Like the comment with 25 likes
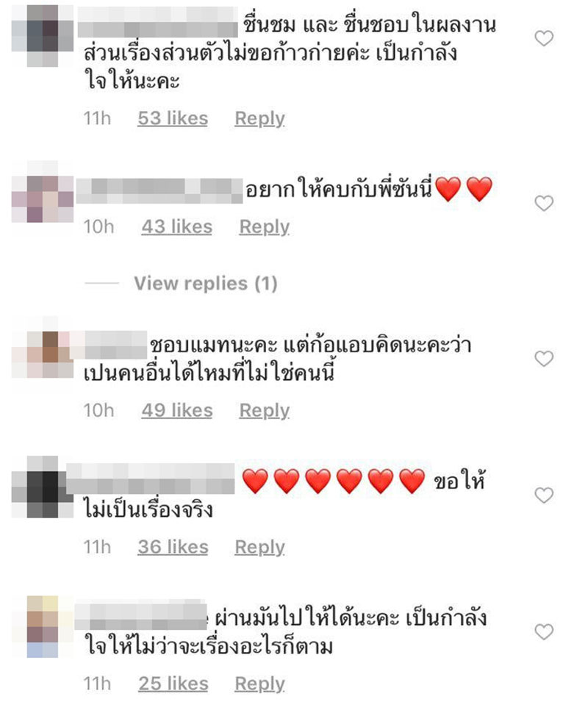 coord(544,632)
